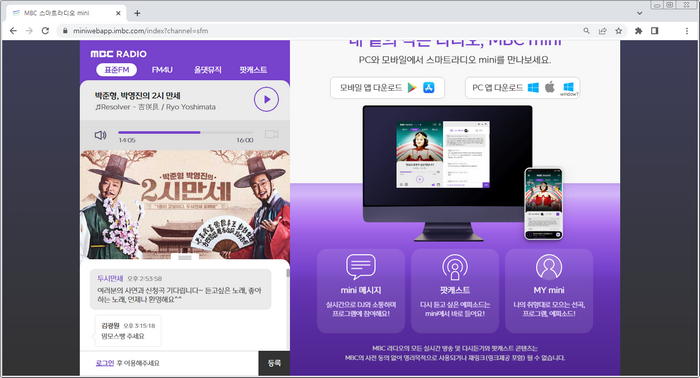700x378 pixels.
Task: Open the extensions puzzle icon
Action: pos(638,31)
